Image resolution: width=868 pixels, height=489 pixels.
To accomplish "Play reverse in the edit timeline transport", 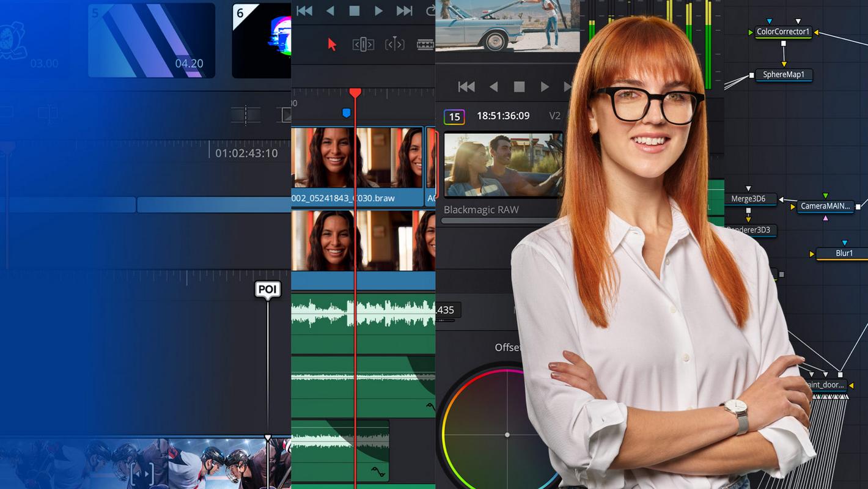I will (330, 10).
